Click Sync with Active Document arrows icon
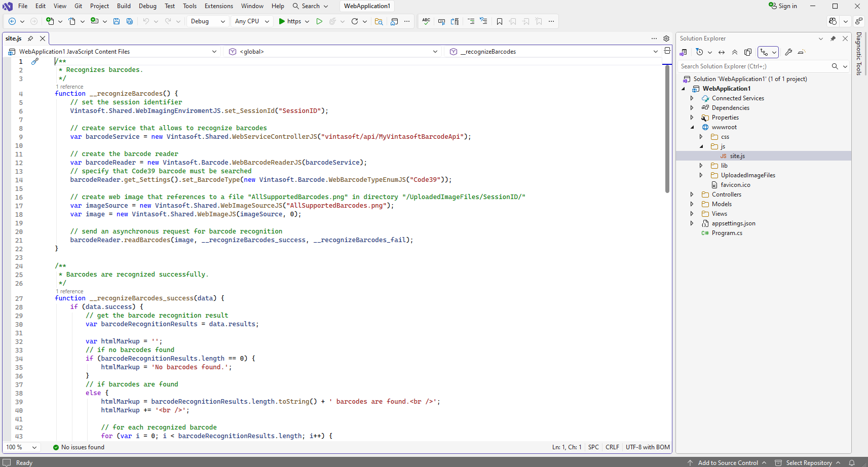 [x=722, y=52]
